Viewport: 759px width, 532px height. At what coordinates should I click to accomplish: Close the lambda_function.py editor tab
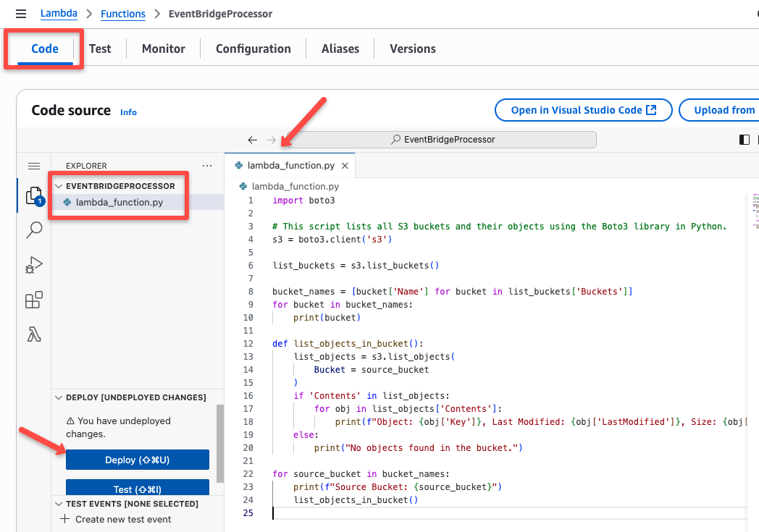point(346,165)
